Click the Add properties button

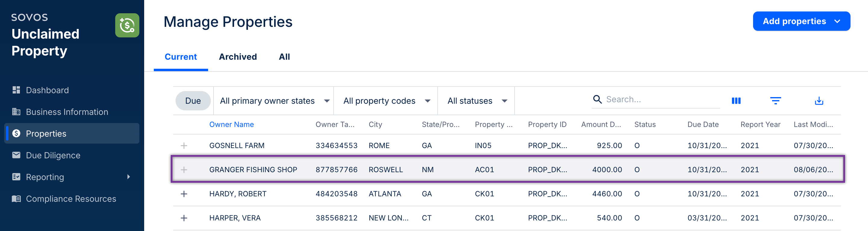[801, 21]
